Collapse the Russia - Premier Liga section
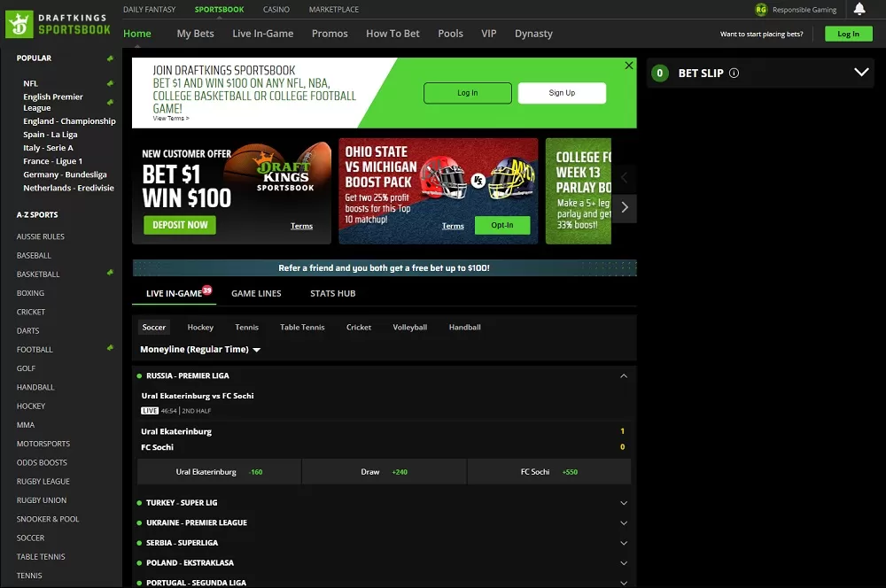This screenshot has height=588, width=886. tap(624, 375)
